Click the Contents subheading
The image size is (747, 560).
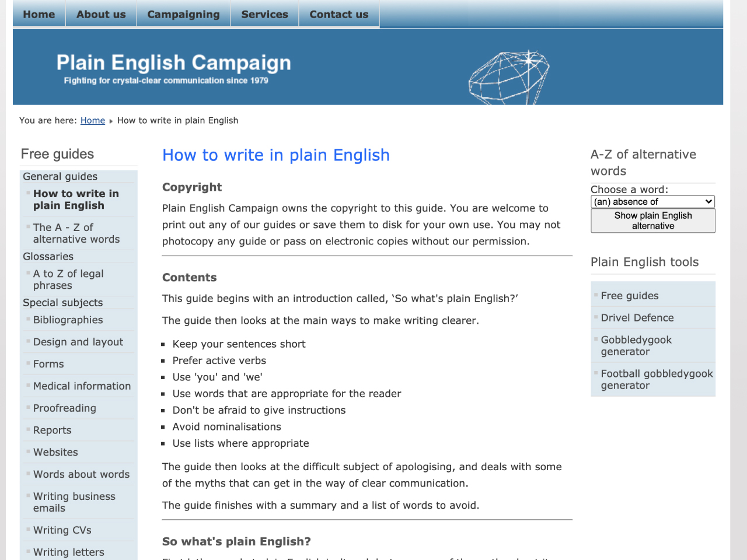189,278
